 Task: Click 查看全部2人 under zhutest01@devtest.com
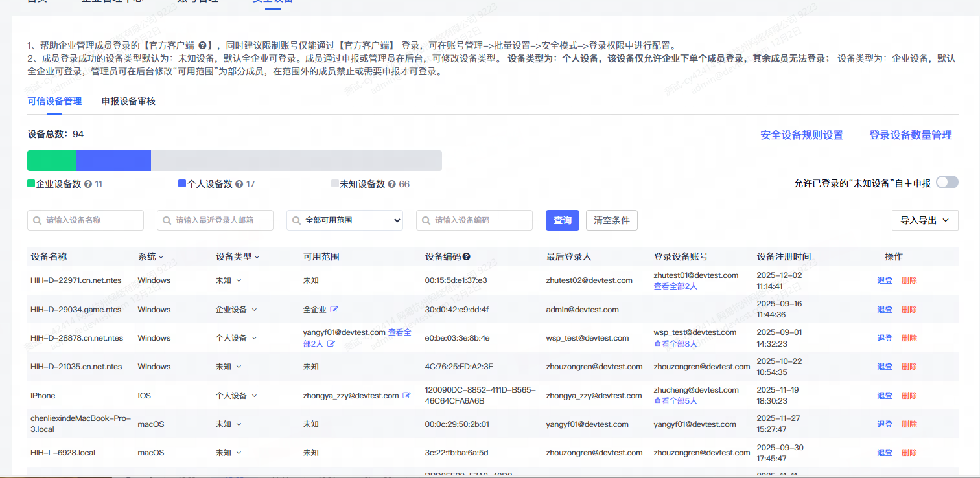[675, 286]
